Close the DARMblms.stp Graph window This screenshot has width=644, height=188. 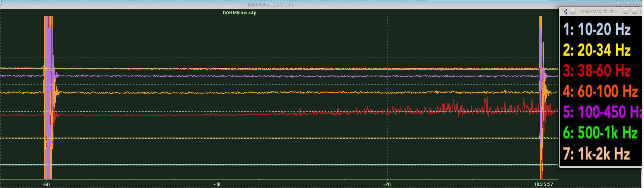(636, 4)
